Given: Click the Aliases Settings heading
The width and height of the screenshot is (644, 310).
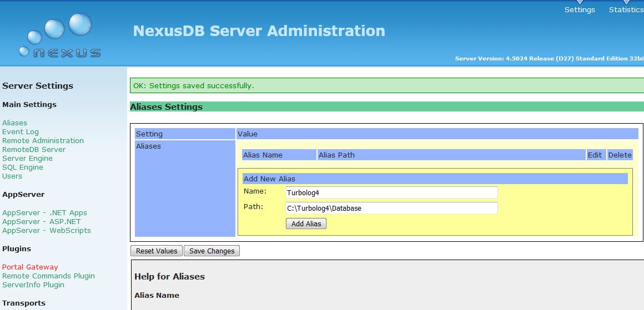Looking at the screenshot, I should click(167, 106).
